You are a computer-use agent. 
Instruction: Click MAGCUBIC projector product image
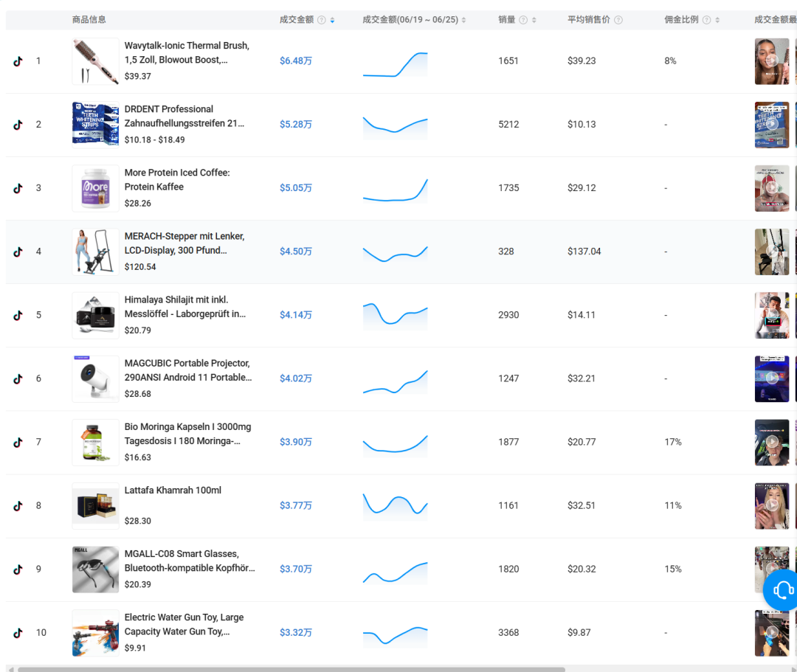tap(95, 379)
